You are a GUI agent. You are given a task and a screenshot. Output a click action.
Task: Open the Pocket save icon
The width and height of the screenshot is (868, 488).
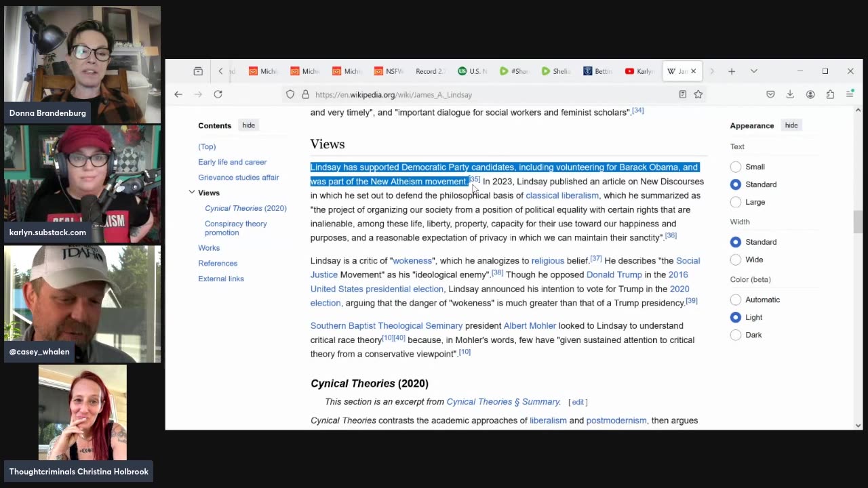770,94
